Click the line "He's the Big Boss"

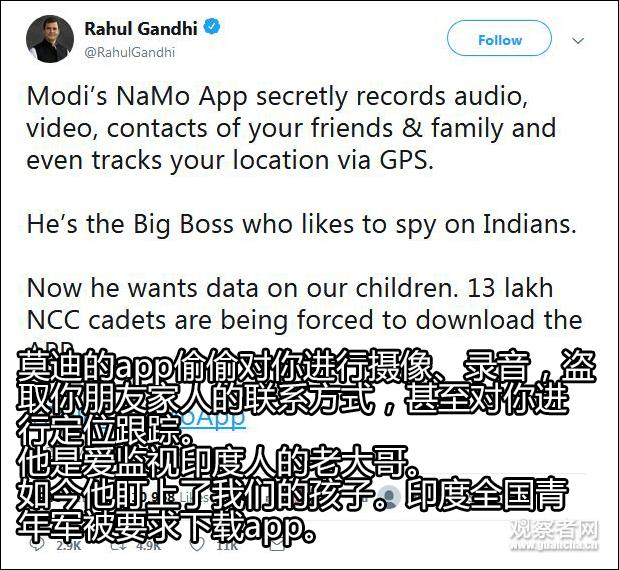[x=301, y=224]
